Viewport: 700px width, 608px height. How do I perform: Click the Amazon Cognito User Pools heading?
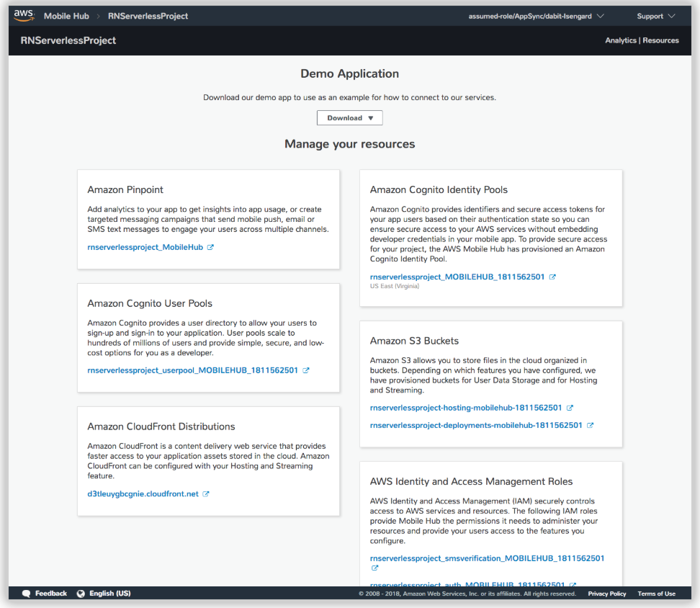coord(150,303)
